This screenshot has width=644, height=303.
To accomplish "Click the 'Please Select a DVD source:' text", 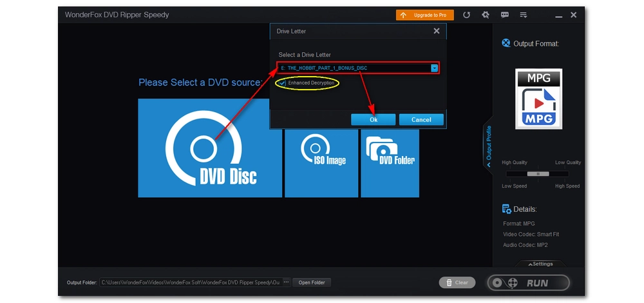I will coord(200,83).
